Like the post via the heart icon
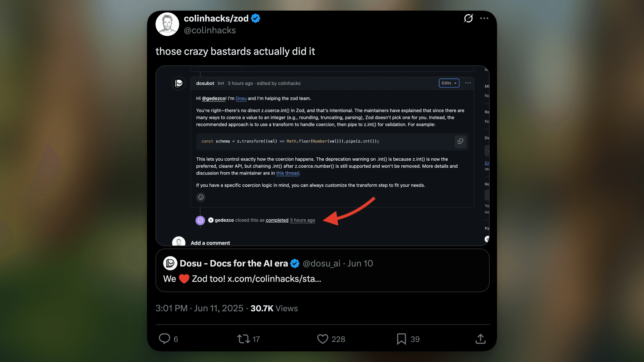This screenshot has height=362, width=644. click(323, 339)
